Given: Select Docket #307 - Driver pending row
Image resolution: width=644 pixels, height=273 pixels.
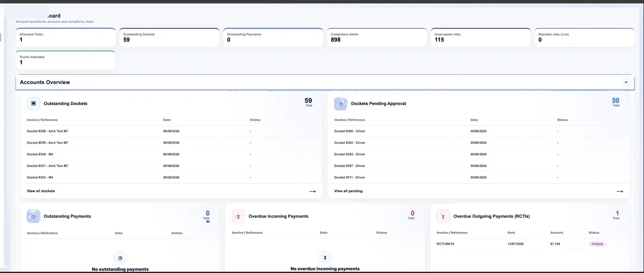Looking at the screenshot, I should coord(479,166).
